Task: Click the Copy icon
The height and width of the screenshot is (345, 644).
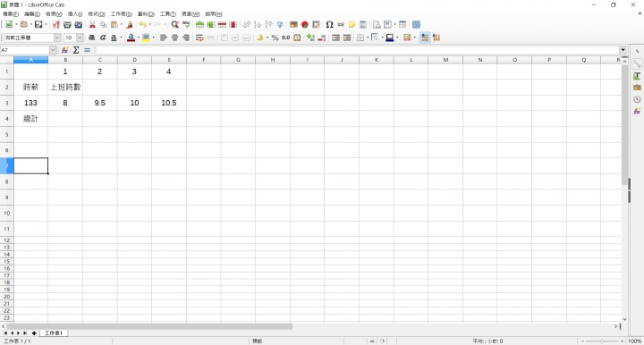Action: point(103,25)
